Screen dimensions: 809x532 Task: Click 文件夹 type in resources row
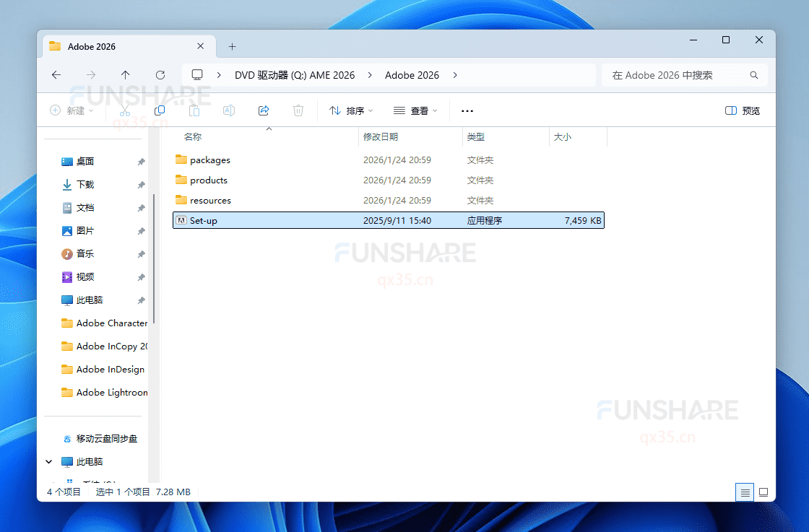[480, 201]
